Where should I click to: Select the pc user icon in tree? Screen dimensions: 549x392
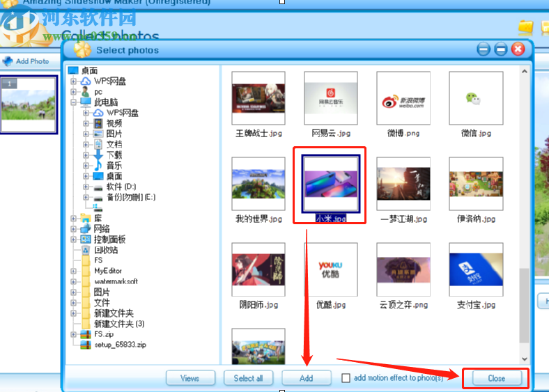click(x=85, y=92)
